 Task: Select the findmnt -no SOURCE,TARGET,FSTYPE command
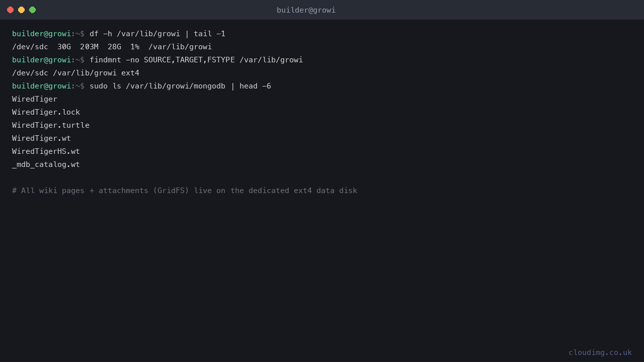click(196, 60)
